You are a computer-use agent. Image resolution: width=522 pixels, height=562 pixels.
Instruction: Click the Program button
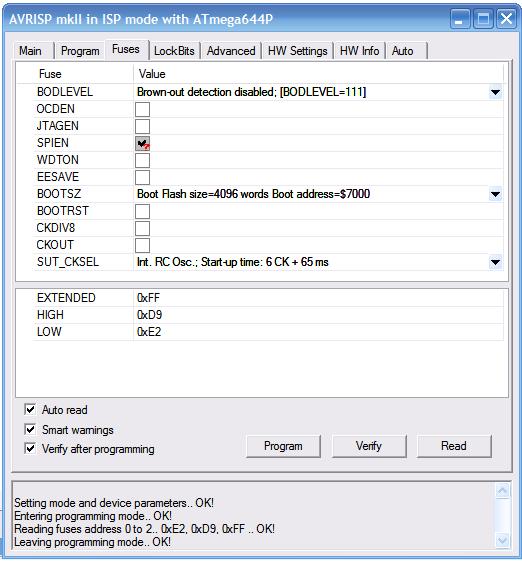283,446
